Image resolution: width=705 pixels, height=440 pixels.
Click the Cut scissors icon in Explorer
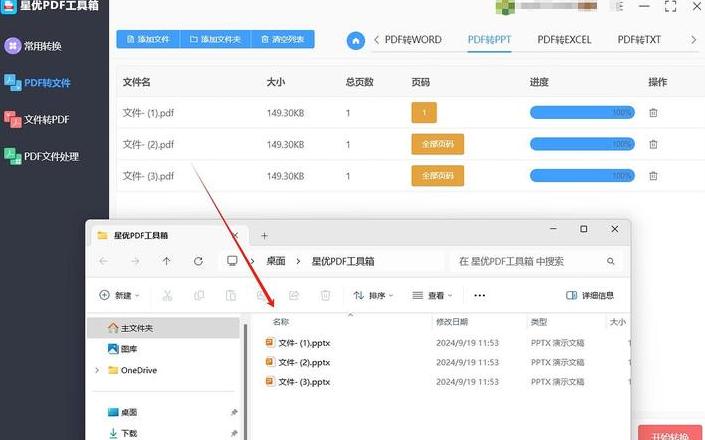(x=167, y=295)
